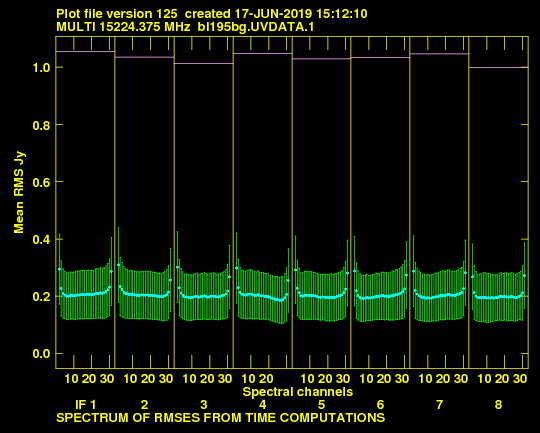Click first cyan data point in IF 2
540x433 pixels.
(x=118, y=265)
